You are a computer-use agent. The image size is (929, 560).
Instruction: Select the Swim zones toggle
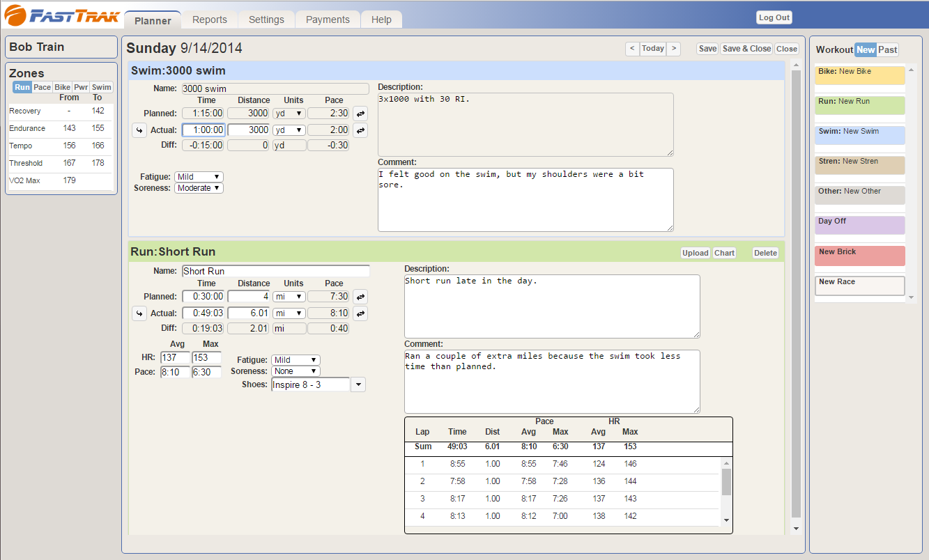(102, 87)
